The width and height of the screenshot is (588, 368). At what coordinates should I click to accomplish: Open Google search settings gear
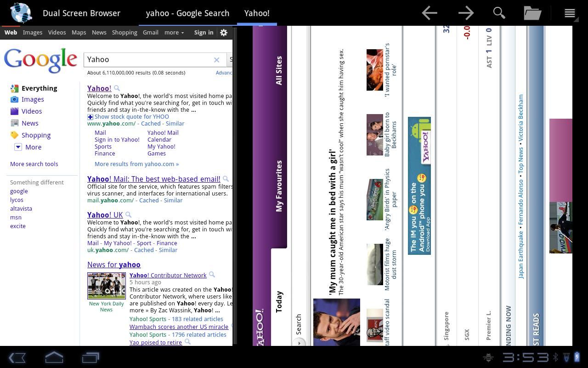click(x=224, y=32)
